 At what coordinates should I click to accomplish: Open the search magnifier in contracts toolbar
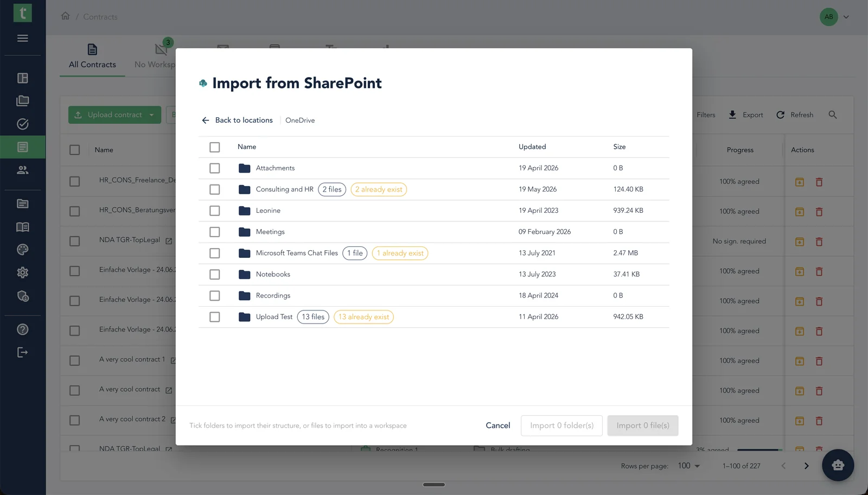(x=833, y=115)
